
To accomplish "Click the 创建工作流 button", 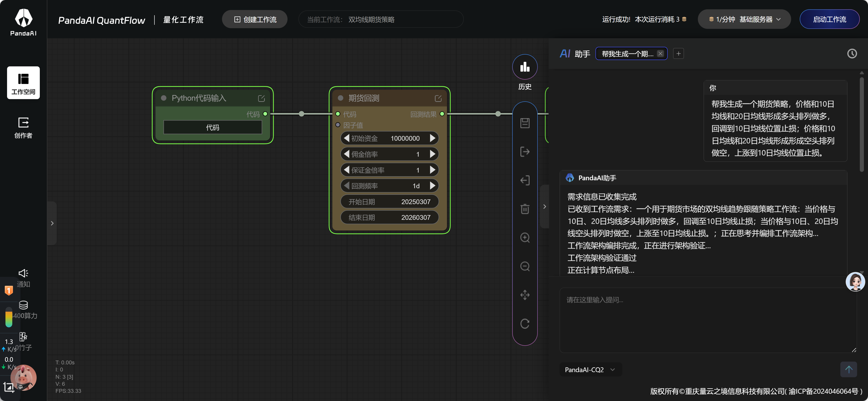I will click(x=255, y=20).
